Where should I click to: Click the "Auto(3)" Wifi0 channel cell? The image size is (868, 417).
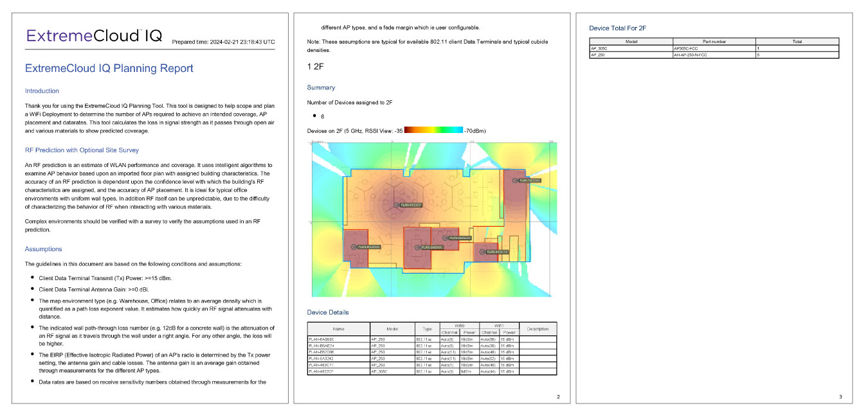(448, 371)
